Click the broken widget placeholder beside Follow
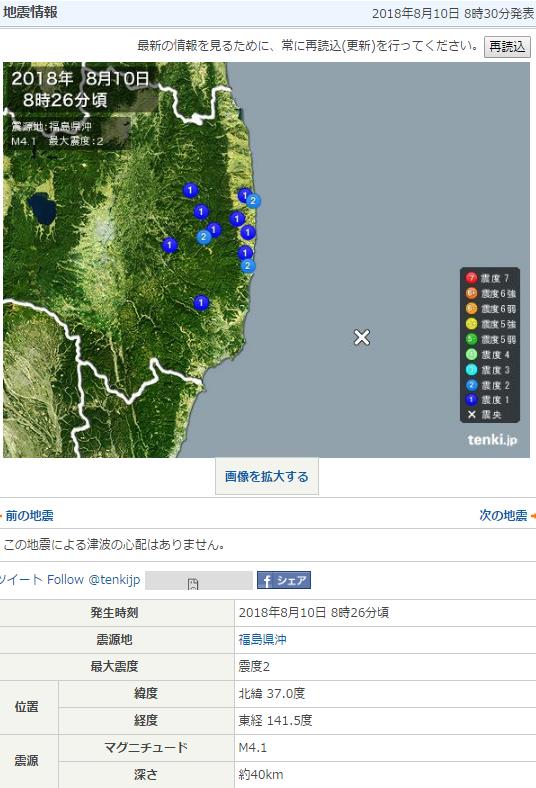 click(199, 580)
